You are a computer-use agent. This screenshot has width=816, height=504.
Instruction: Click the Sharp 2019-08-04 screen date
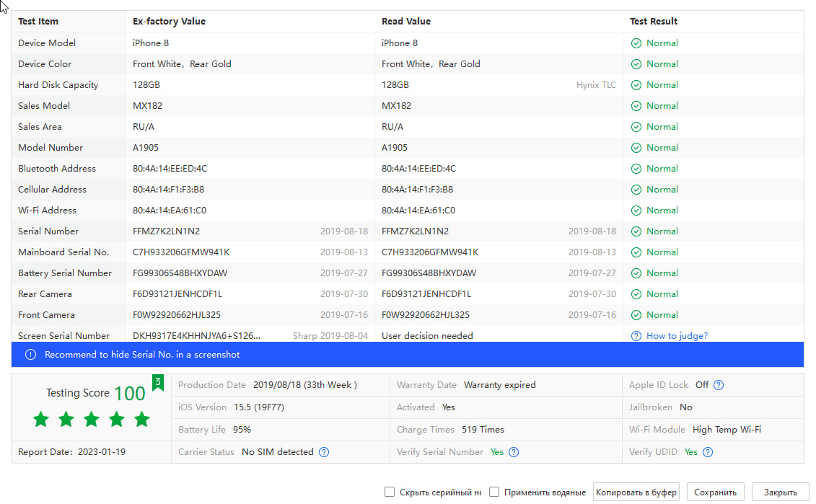330,336
